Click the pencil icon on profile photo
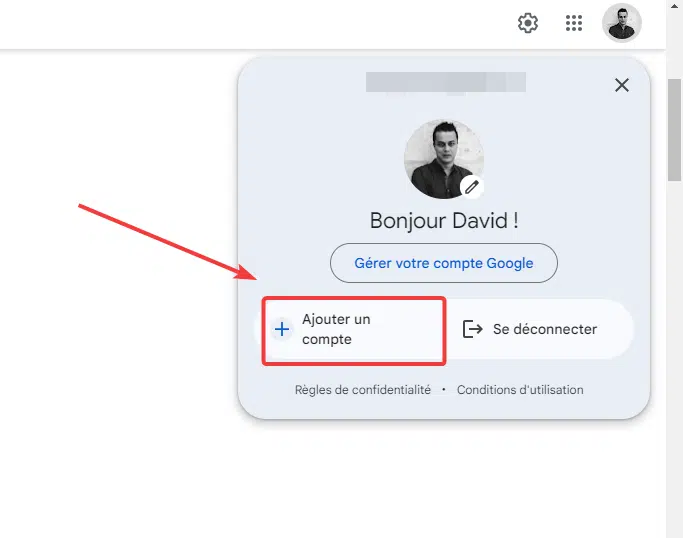 click(x=471, y=187)
